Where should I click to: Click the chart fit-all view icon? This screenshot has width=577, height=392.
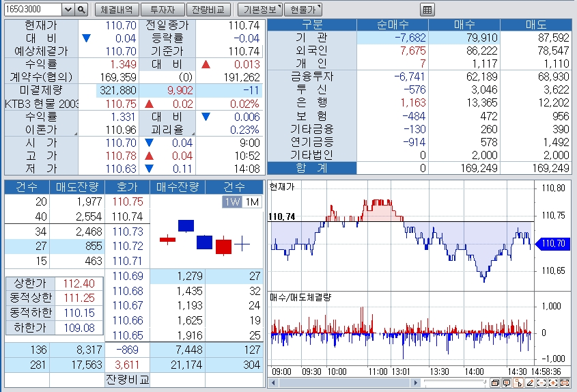pos(565,383)
